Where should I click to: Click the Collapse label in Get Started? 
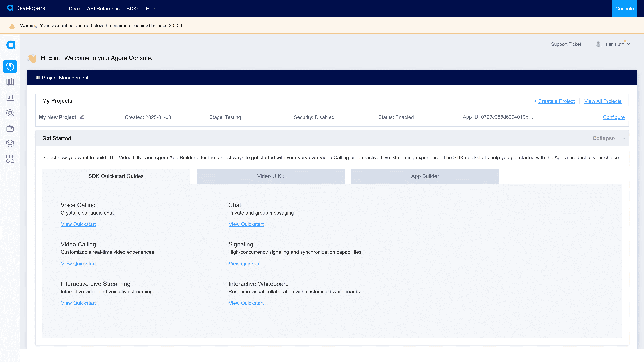[603, 138]
